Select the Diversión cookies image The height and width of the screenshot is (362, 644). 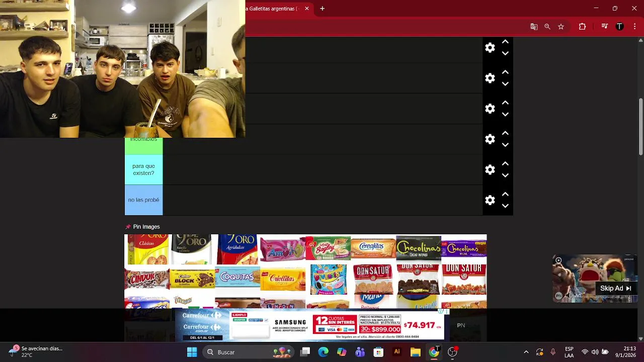(328, 280)
